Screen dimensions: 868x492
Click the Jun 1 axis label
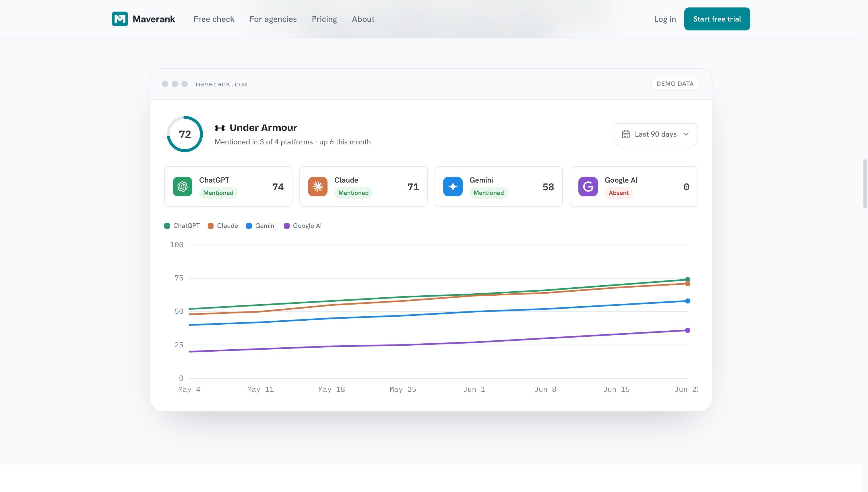coord(474,389)
